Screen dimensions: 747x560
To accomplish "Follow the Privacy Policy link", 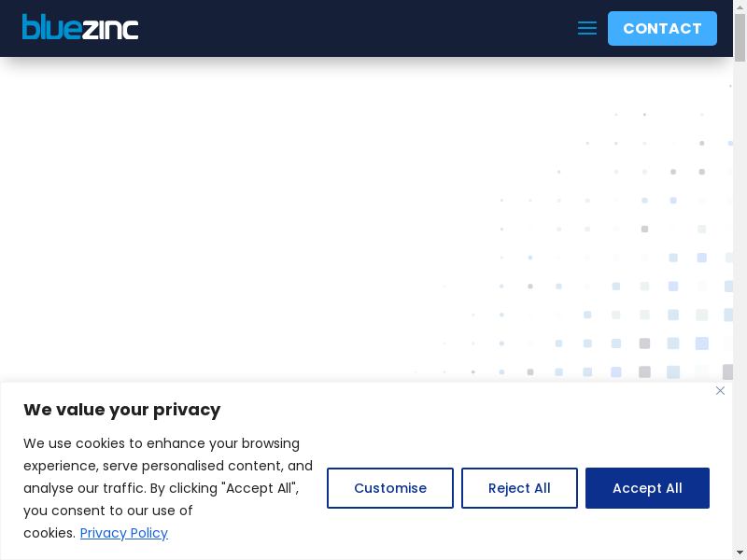I will click(124, 533).
